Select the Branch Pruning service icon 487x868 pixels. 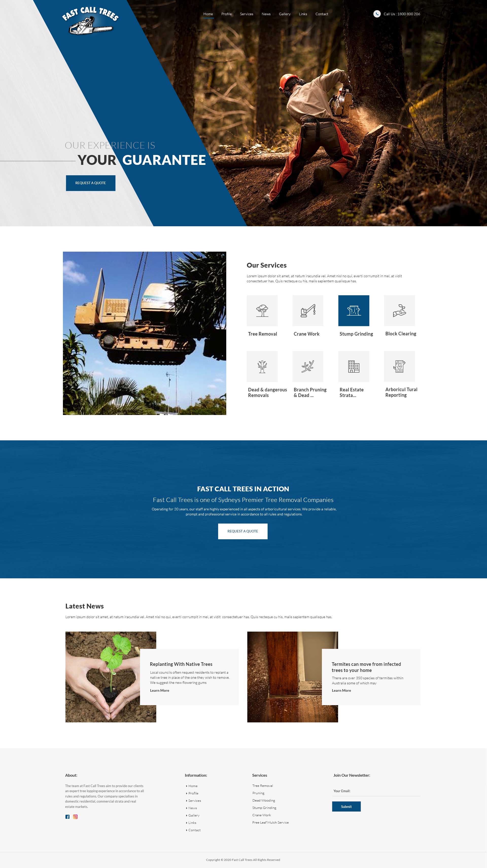click(x=308, y=366)
